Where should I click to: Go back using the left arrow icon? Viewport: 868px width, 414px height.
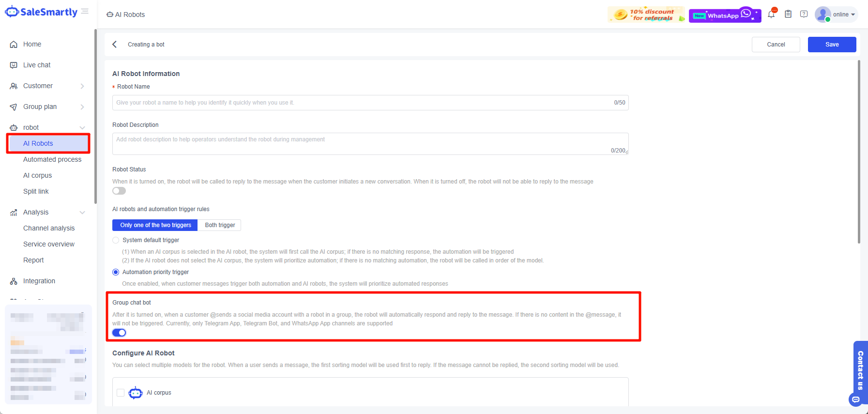coord(115,45)
